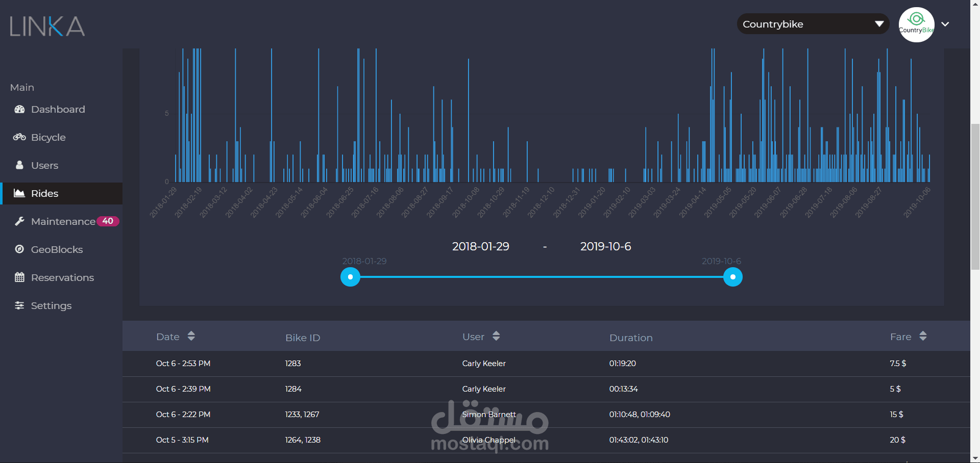Image resolution: width=980 pixels, height=463 pixels.
Task: Click the page vertical scrollbar
Action: [975, 196]
